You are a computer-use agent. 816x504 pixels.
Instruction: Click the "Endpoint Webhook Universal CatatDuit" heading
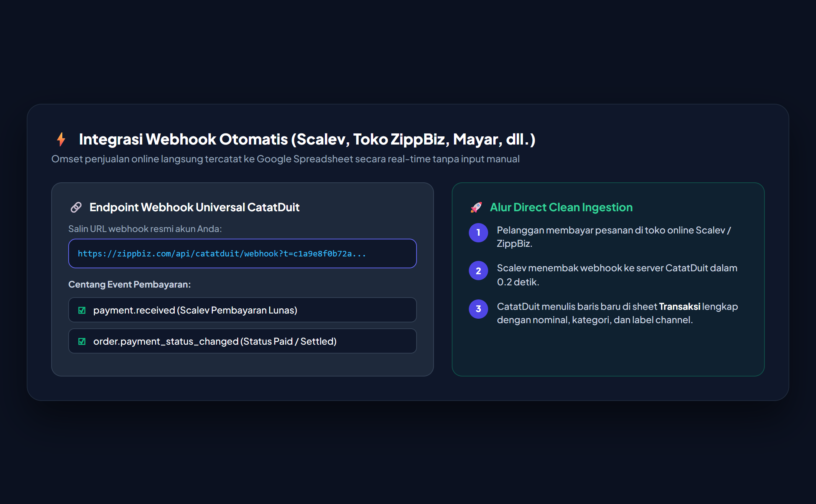pos(194,207)
